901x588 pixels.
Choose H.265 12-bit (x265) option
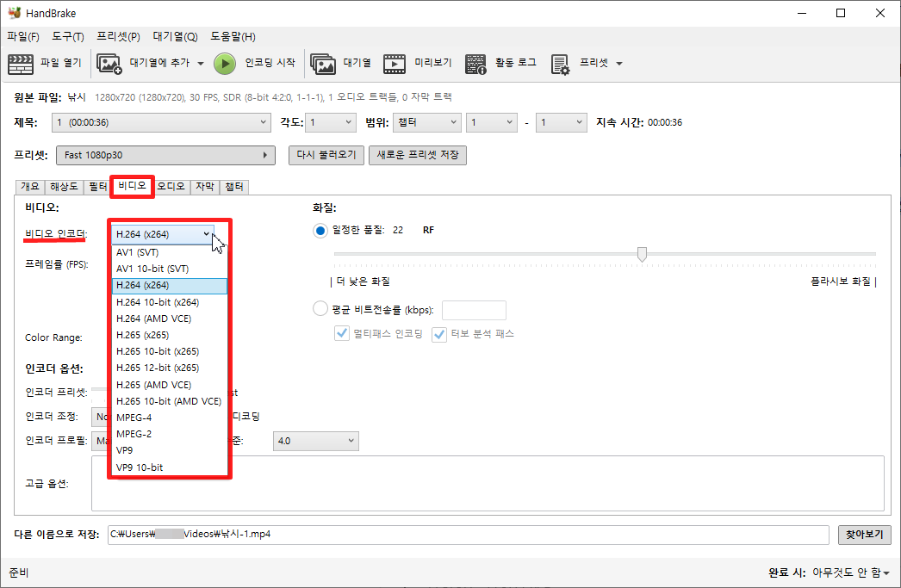point(170,368)
